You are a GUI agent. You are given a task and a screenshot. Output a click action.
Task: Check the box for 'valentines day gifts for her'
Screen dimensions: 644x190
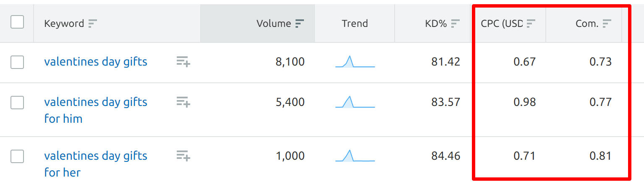17,156
